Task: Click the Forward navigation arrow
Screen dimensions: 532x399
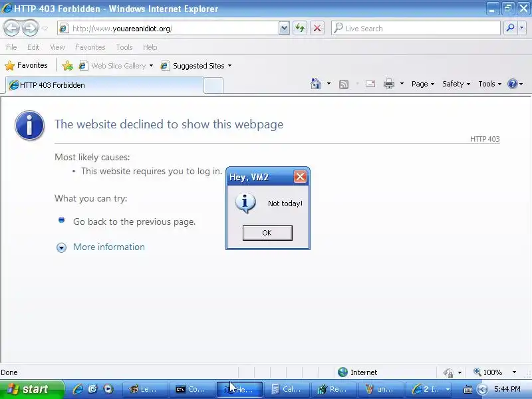Action: click(30, 28)
